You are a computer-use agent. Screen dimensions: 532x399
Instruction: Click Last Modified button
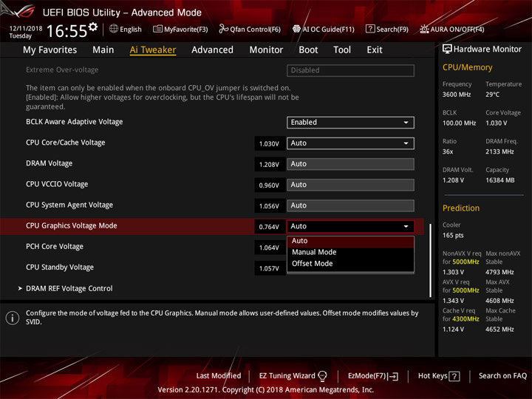[219, 376]
